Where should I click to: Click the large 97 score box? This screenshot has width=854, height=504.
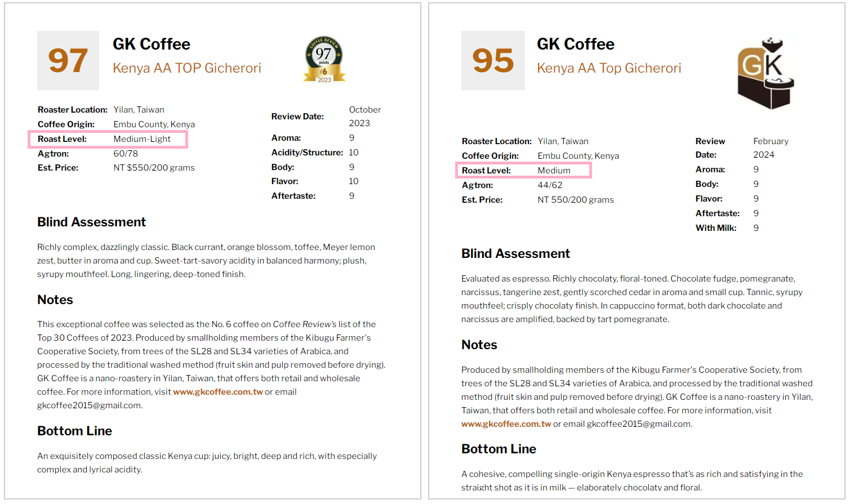coord(68,61)
